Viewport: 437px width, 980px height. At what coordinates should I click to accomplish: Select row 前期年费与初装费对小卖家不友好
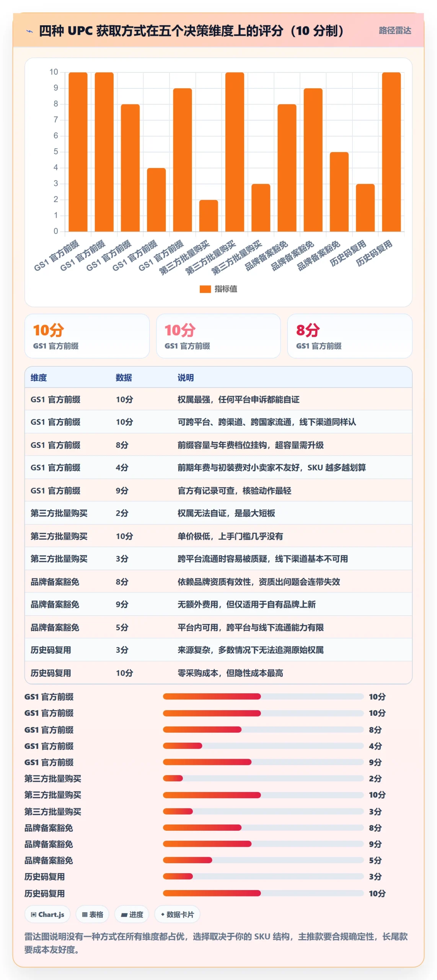[x=218, y=467]
